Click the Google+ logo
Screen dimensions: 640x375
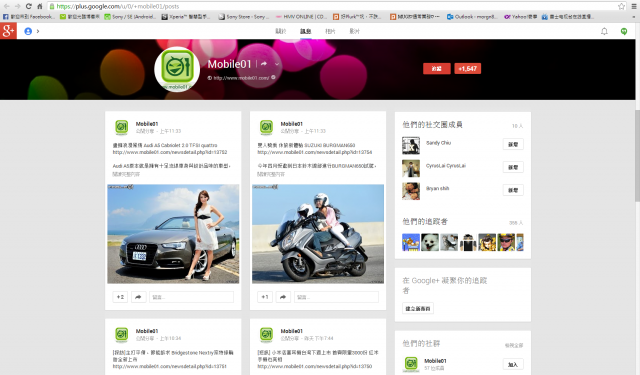point(8,31)
